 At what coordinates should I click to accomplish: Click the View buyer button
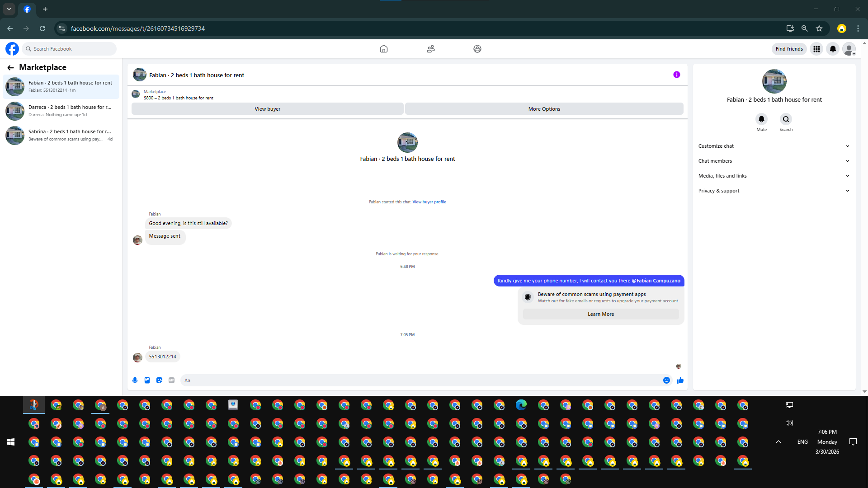point(267,109)
